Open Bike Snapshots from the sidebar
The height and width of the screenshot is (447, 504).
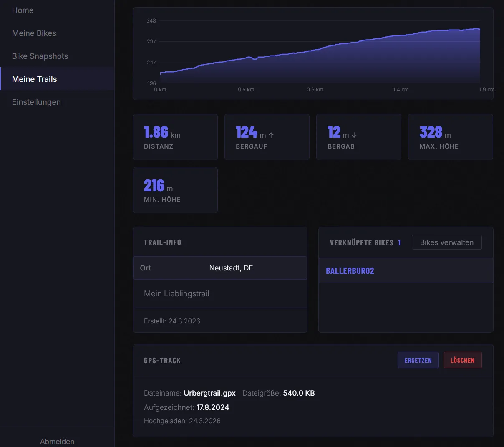[40, 56]
